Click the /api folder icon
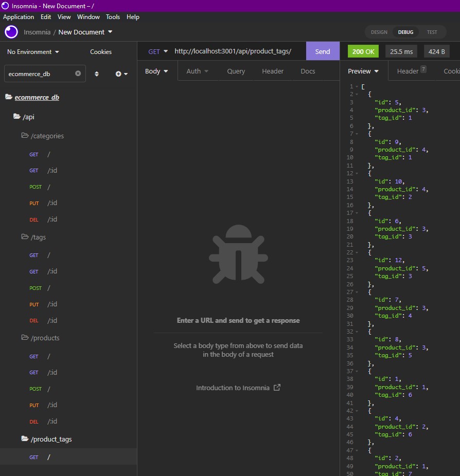 click(x=16, y=116)
